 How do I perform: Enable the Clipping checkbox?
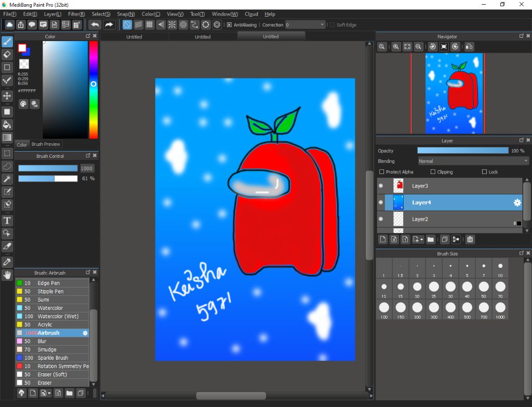(433, 172)
